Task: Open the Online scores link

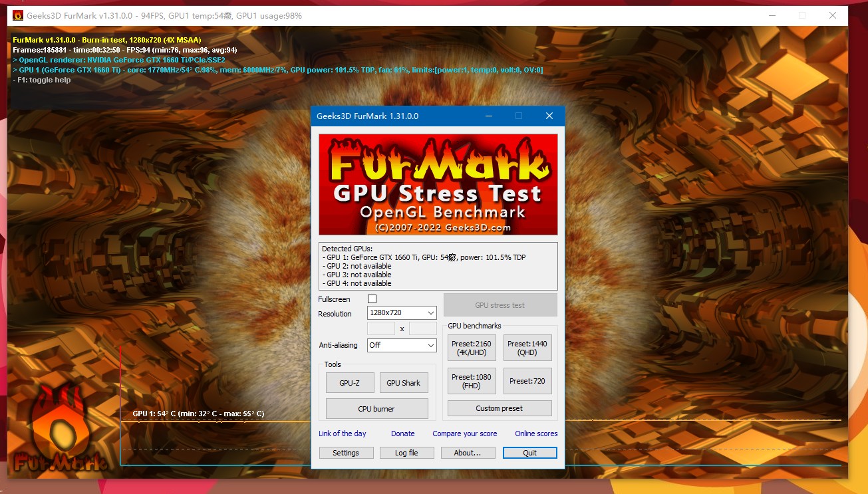Action: click(536, 433)
